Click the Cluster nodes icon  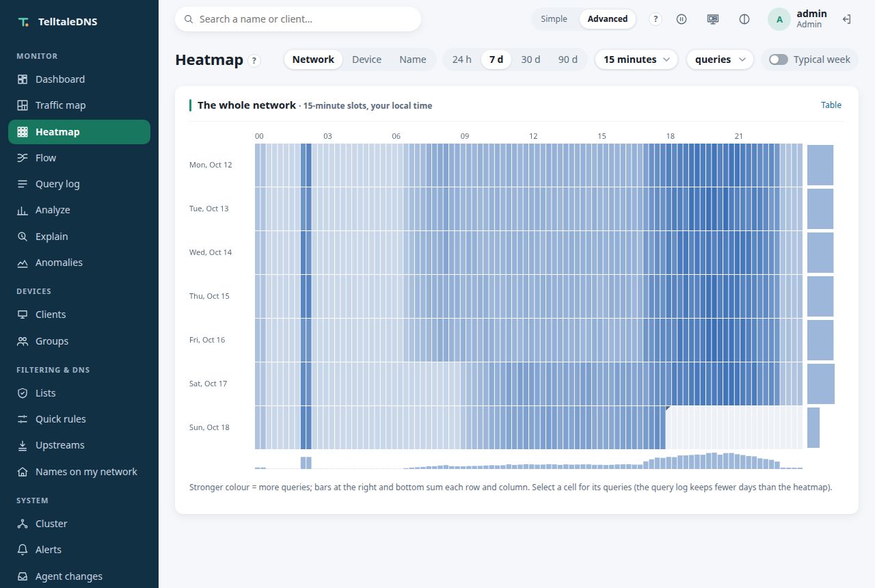tap(23, 524)
